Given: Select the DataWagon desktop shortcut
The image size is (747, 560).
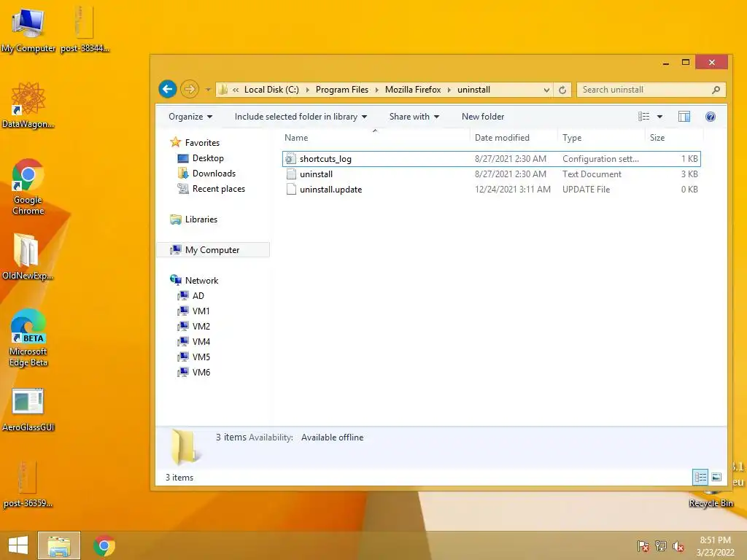Looking at the screenshot, I should click(x=28, y=105).
